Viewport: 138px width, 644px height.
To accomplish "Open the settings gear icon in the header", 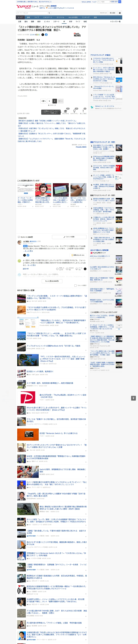I will pos(120,13).
